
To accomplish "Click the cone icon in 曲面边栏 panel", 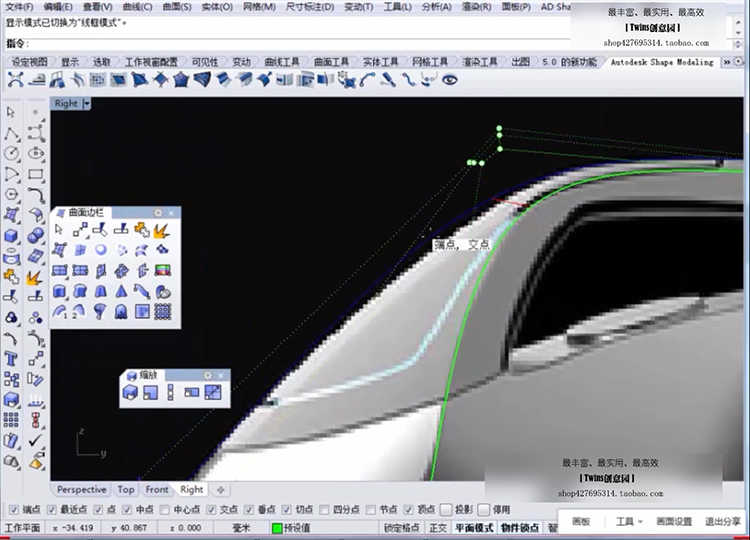I will click(x=121, y=291).
